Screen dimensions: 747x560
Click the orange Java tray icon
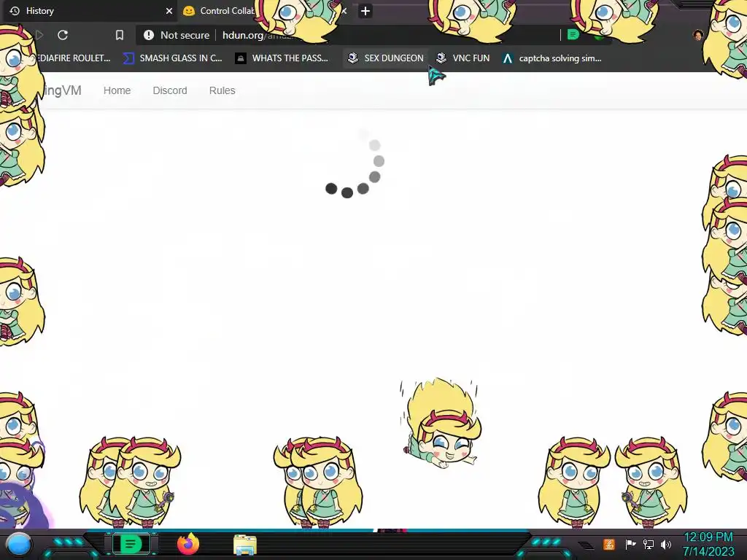[609, 544]
